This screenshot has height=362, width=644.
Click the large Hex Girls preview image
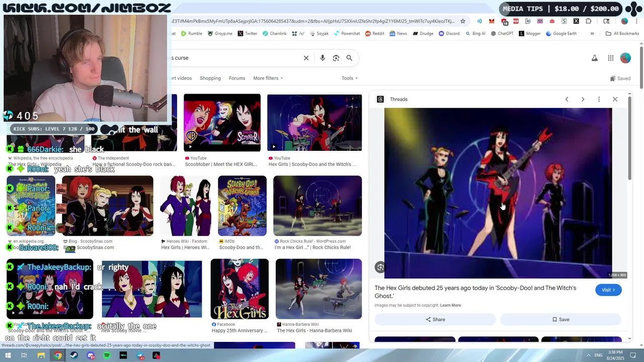pos(498,193)
